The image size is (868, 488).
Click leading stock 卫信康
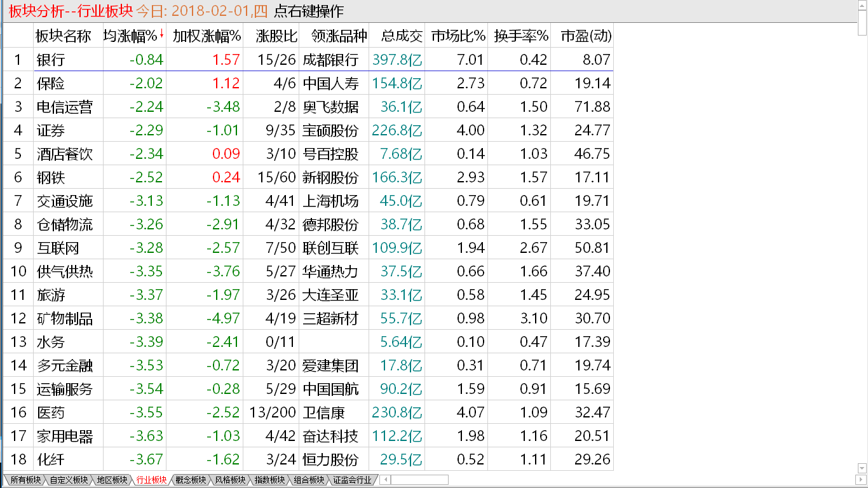pos(323,412)
